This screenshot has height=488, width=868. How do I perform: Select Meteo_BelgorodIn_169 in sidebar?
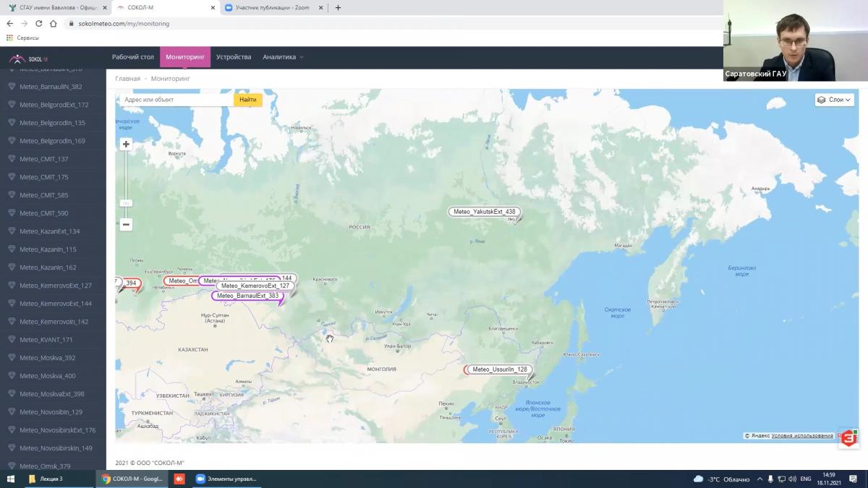(x=53, y=141)
